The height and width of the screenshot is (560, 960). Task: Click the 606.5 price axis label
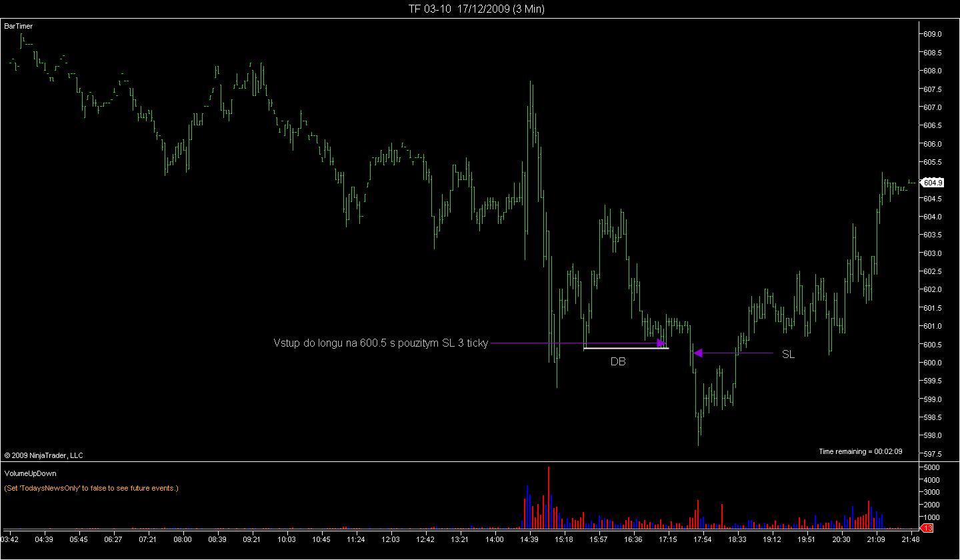pos(932,125)
